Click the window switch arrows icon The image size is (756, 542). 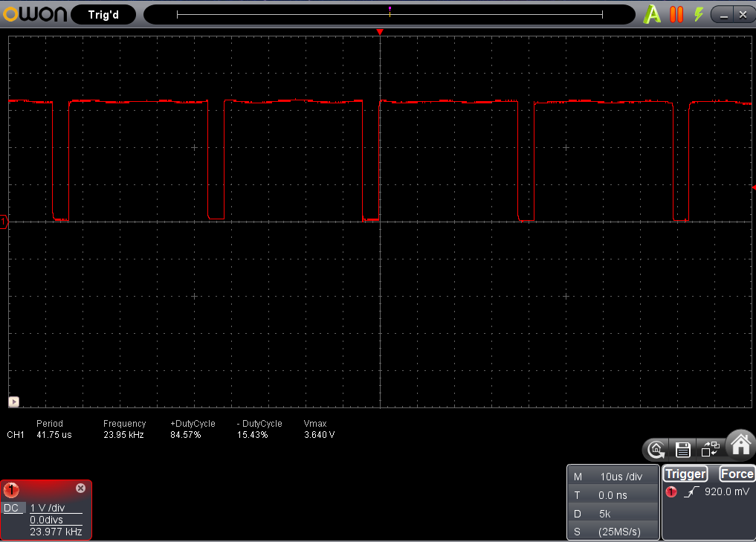coord(710,449)
